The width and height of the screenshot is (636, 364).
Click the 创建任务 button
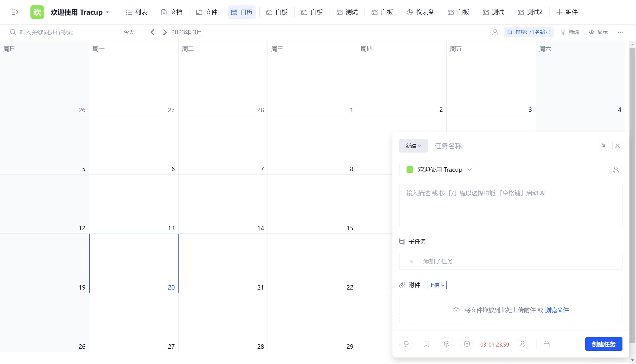(604, 344)
